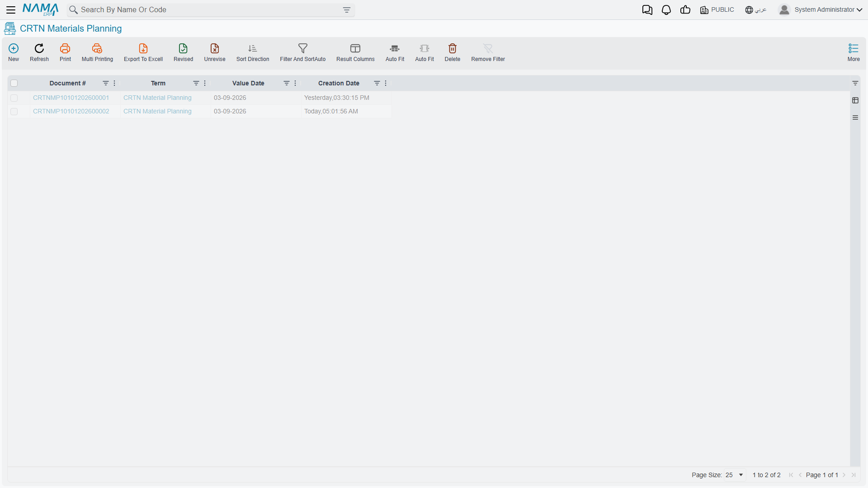Image resolution: width=868 pixels, height=488 pixels.
Task: Open the Document # column filter
Action: point(106,83)
